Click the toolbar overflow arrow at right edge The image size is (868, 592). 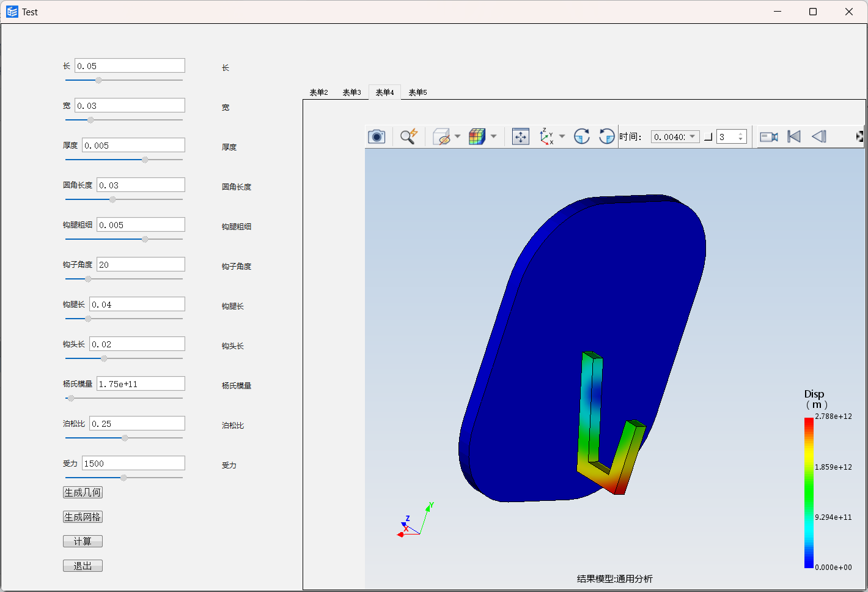pyautogui.click(x=859, y=136)
